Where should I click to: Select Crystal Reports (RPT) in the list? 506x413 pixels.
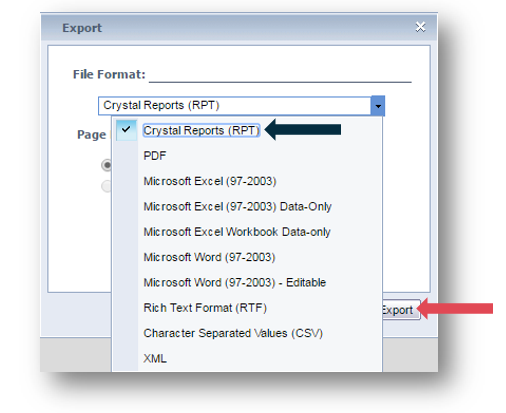[x=201, y=130]
